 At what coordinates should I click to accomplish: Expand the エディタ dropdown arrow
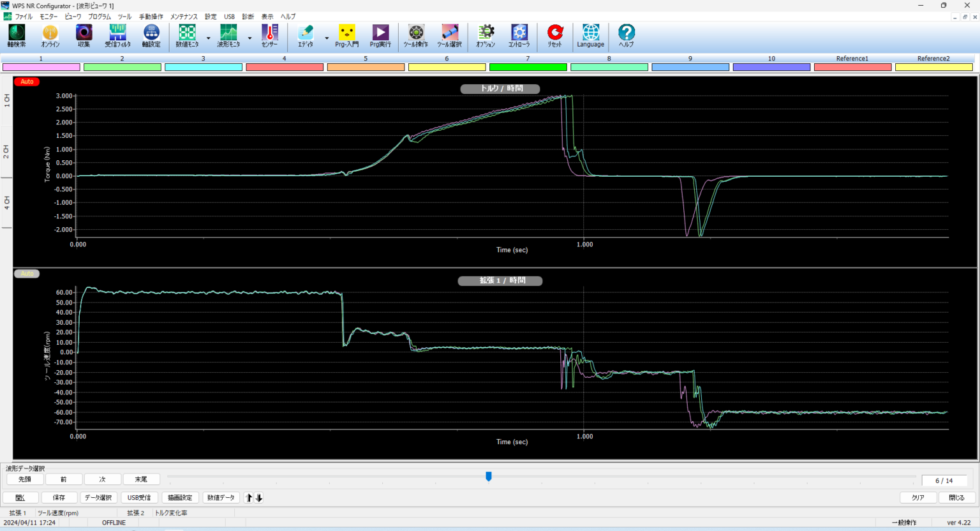(327, 38)
